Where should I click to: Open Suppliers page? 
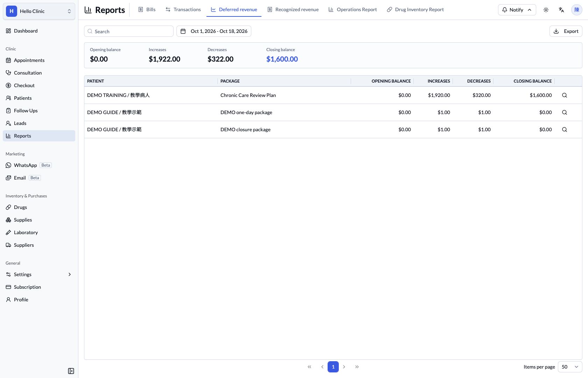pyautogui.click(x=39, y=245)
